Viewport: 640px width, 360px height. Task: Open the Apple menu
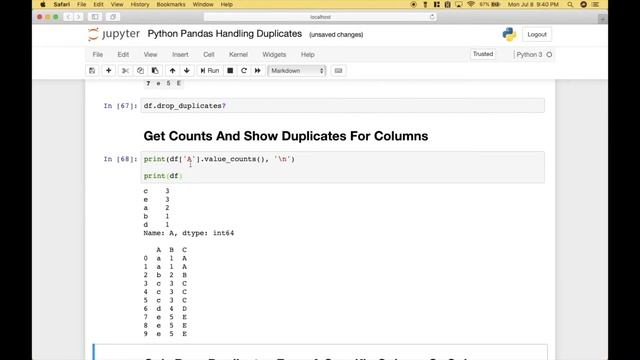click(43, 4)
